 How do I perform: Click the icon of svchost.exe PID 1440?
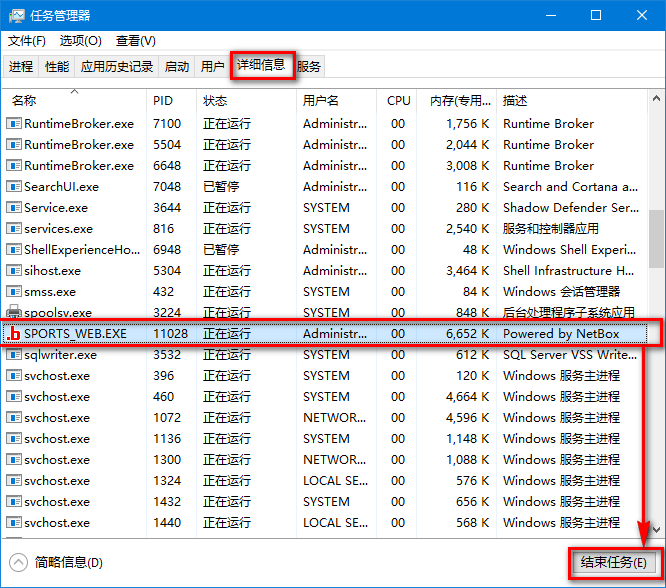(x=14, y=523)
